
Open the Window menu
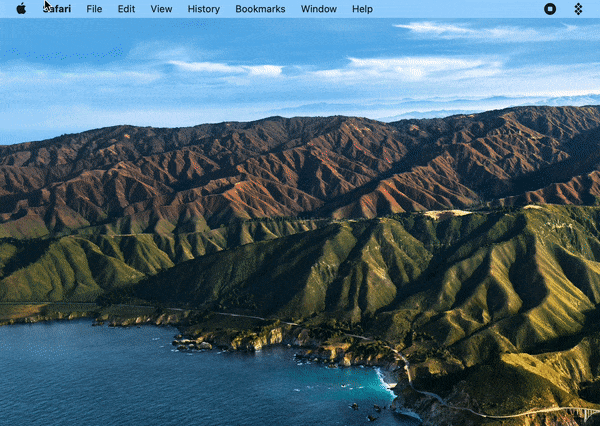point(319,9)
